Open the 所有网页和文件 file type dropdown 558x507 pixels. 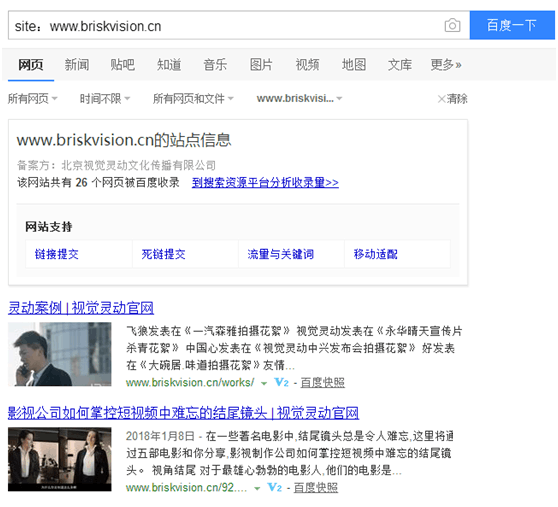click(x=193, y=99)
